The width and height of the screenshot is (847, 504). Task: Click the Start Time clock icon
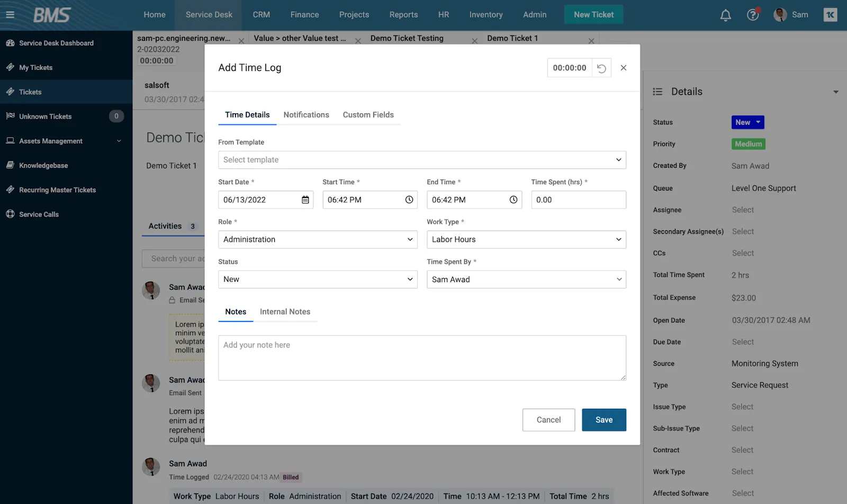pos(409,200)
